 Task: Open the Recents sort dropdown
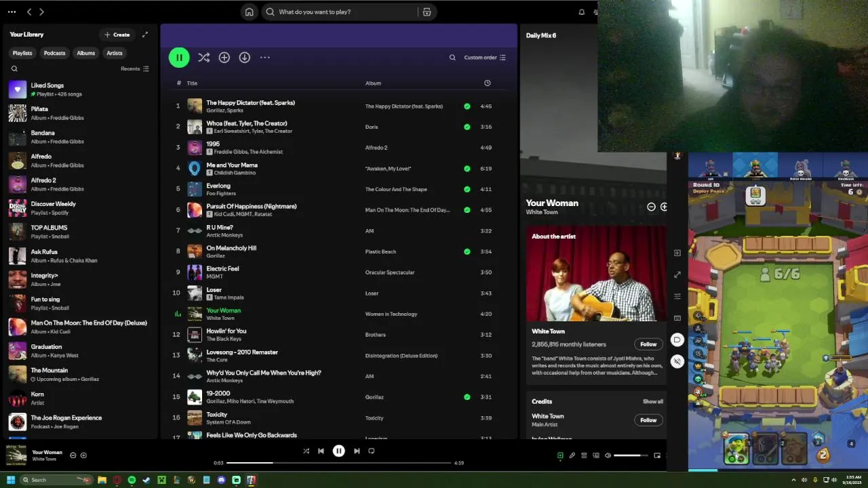pos(134,68)
